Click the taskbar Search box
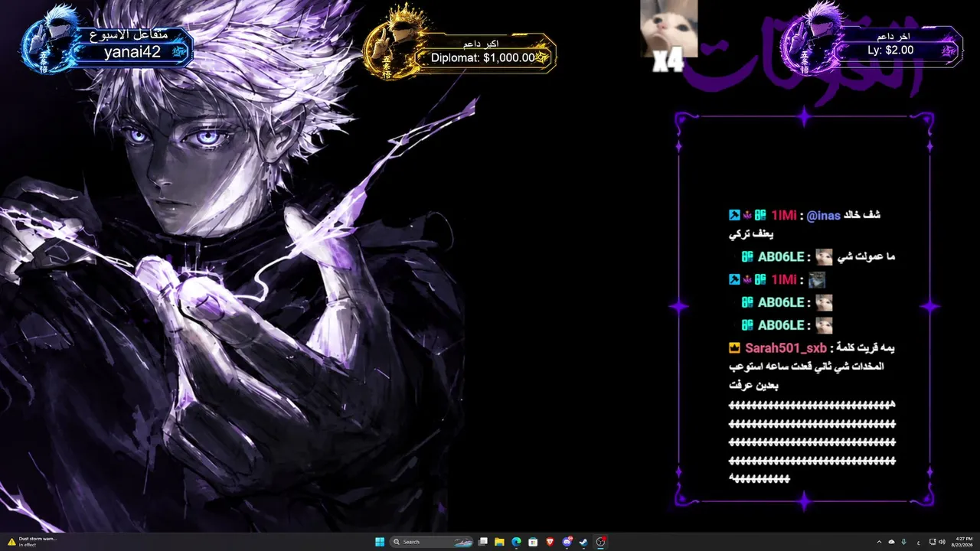Screen dimensions: 980x551 pyautogui.click(x=431, y=542)
